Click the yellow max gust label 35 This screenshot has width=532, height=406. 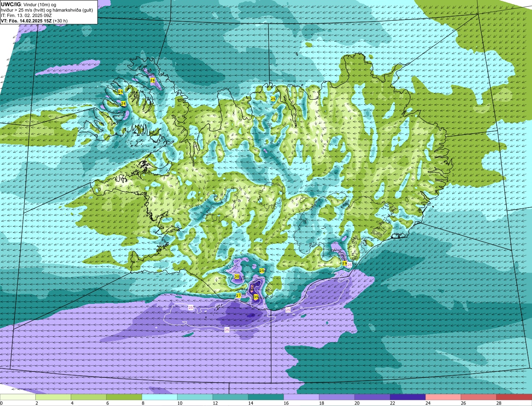(256, 297)
